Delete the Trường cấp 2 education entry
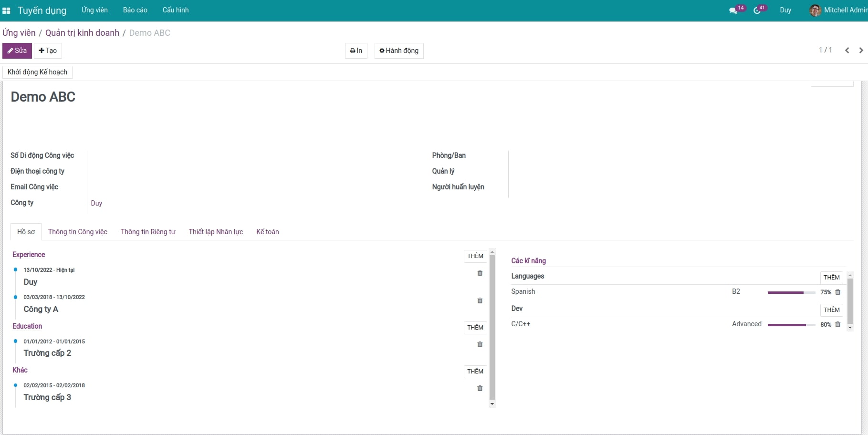868x435 pixels. [x=480, y=344]
